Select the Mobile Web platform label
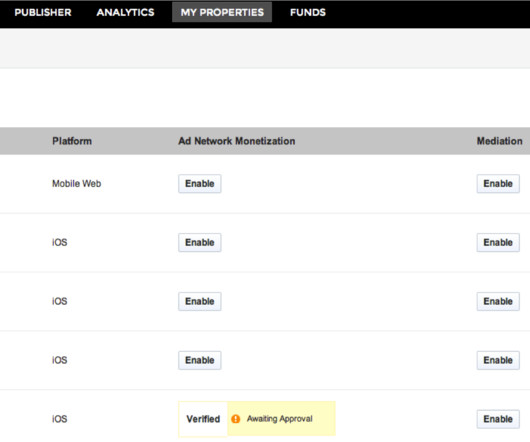This screenshot has width=530, height=442. (77, 183)
